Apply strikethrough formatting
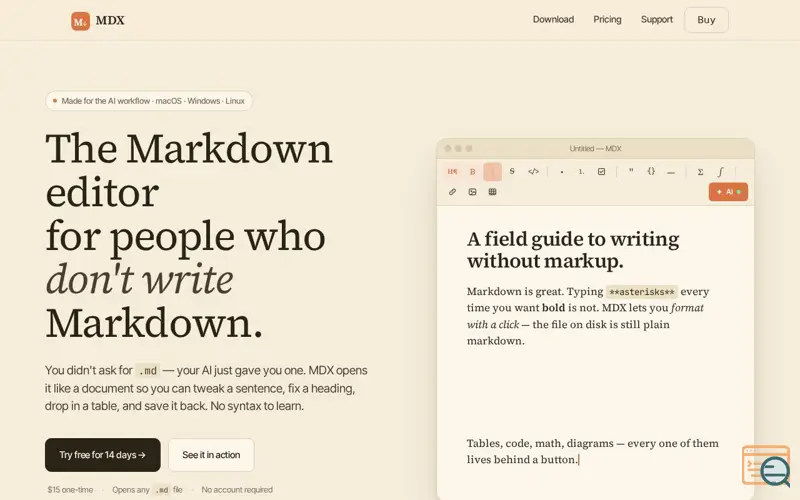 pyautogui.click(x=512, y=171)
